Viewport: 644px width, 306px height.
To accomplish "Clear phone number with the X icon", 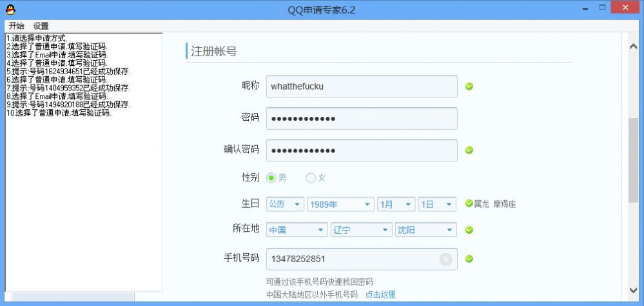I will pyautogui.click(x=445, y=259).
